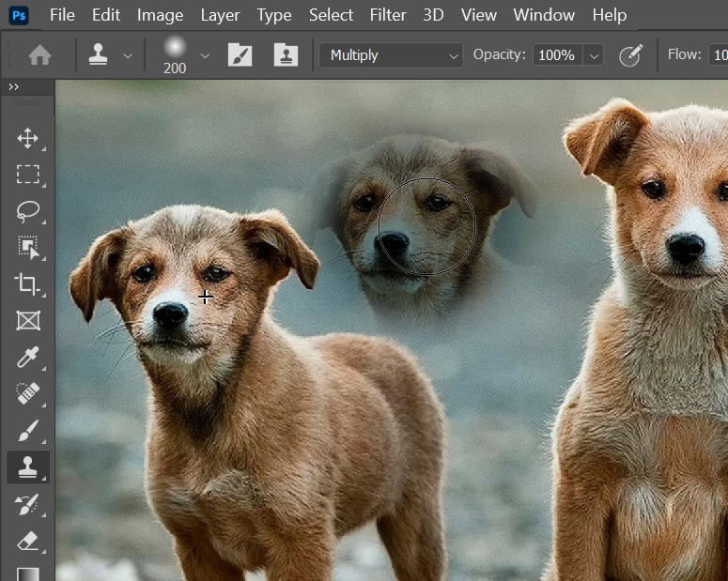Select the Gradient tool

point(28,574)
